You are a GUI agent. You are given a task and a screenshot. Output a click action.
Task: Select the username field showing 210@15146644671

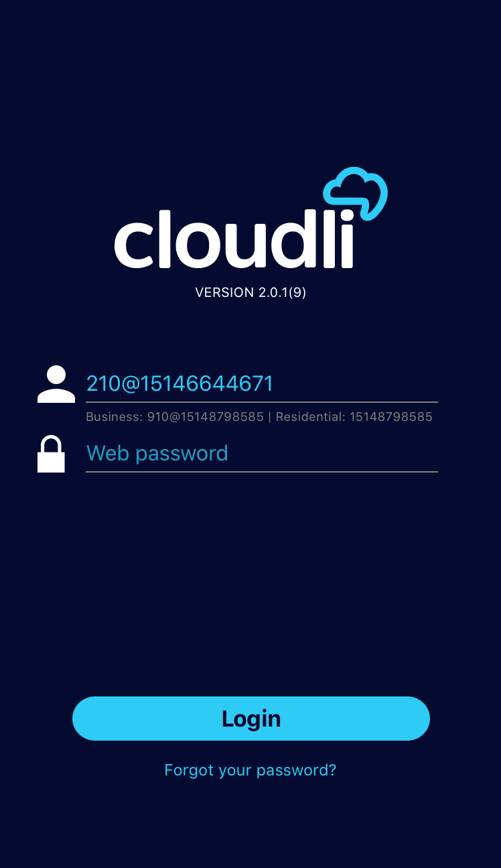262,384
